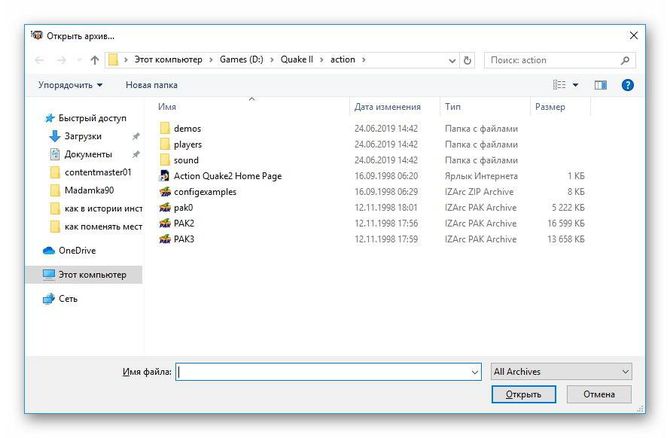This screenshot has height=438, width=670.
Task: Select the pak0 archive icon
Action: (165, 207)
